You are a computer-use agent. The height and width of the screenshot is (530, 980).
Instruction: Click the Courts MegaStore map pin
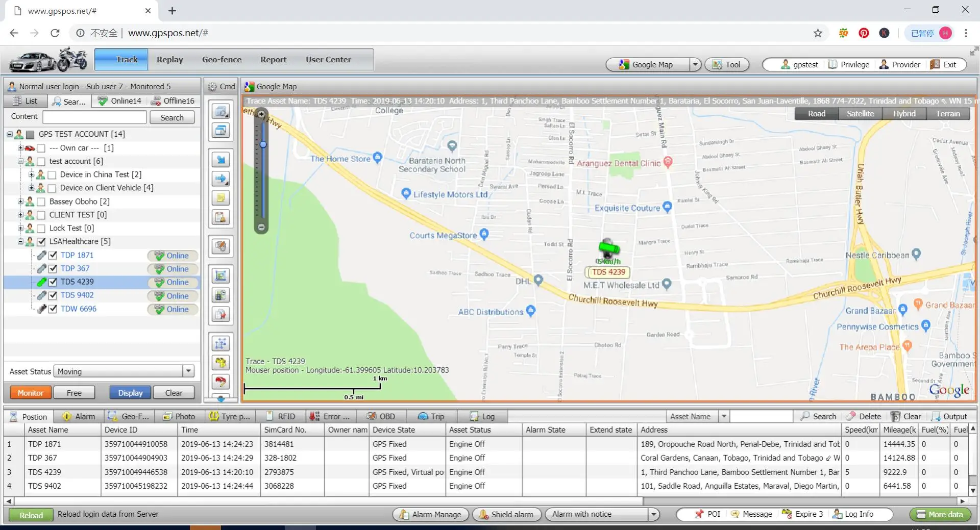tap(484, 234)
